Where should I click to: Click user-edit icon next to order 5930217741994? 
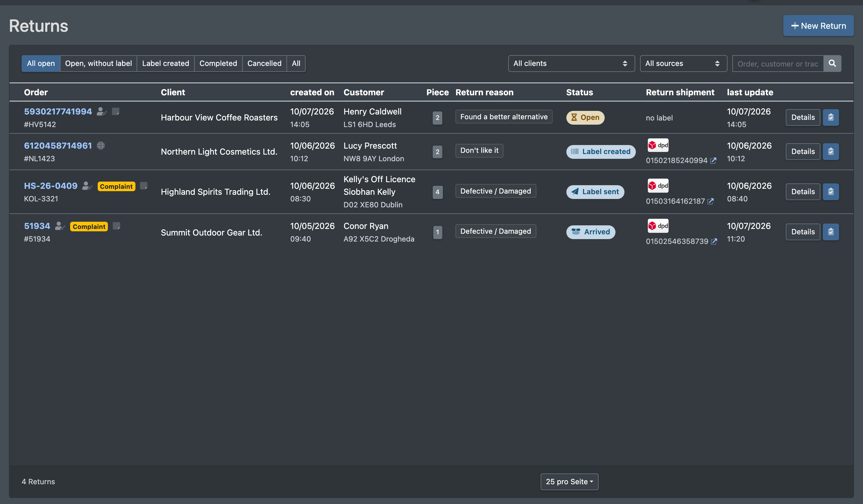coord(102,111)
